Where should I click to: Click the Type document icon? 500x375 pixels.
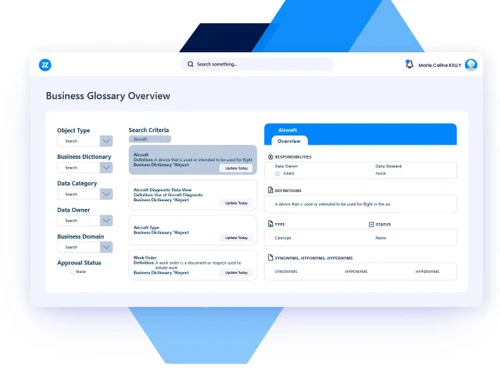pyautogui.click(x=270, y=224)
